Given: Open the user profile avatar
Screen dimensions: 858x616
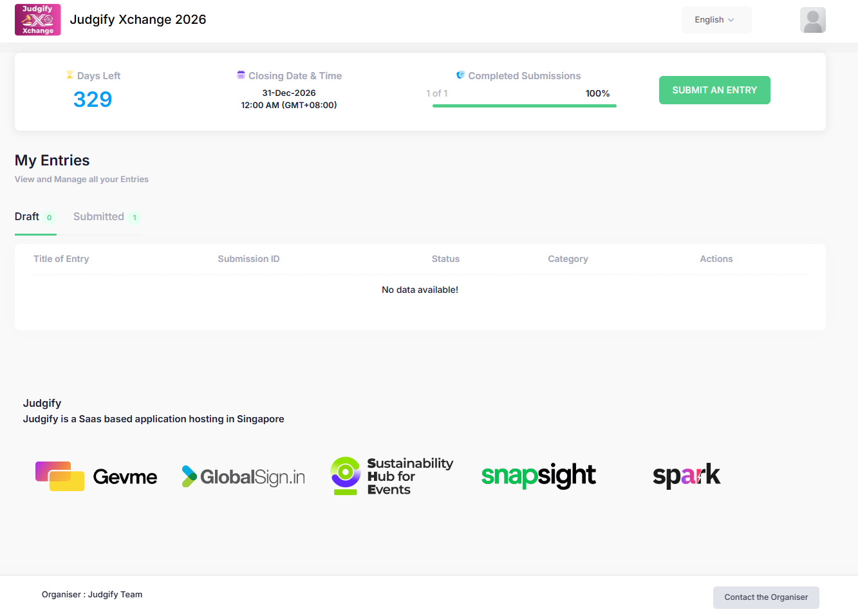Looking at the screenshot, I should pos(812,20).
